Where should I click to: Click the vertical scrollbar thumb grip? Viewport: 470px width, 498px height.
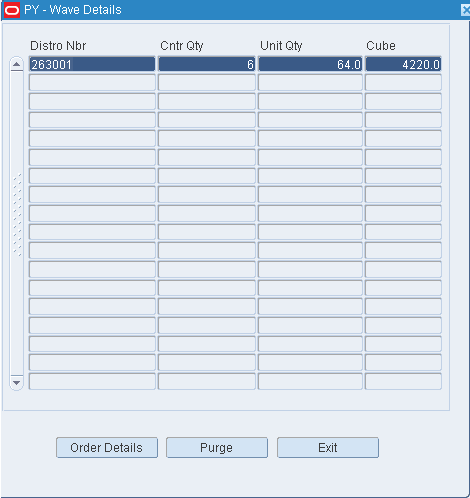coord(17,215)
